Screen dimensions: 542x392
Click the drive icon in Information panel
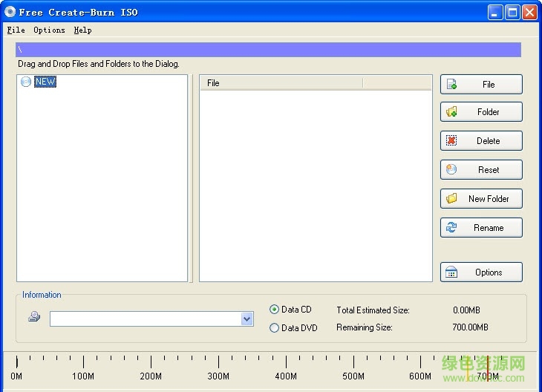tap(34, 318)
